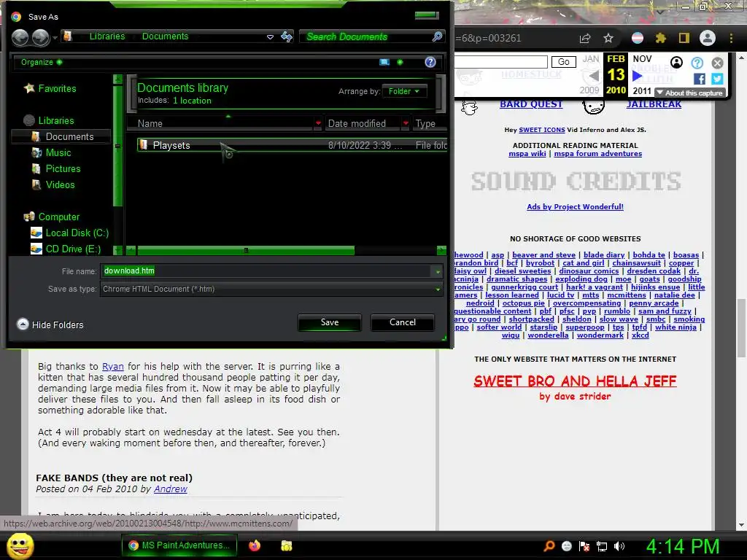The width and height of the screenshot is (747, 560).
Task: Open the Ryan link in news post
Action: tap(113, 366)
